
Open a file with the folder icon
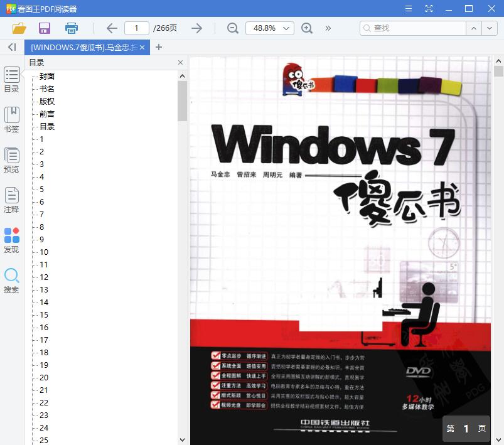[x=19, y=28]
